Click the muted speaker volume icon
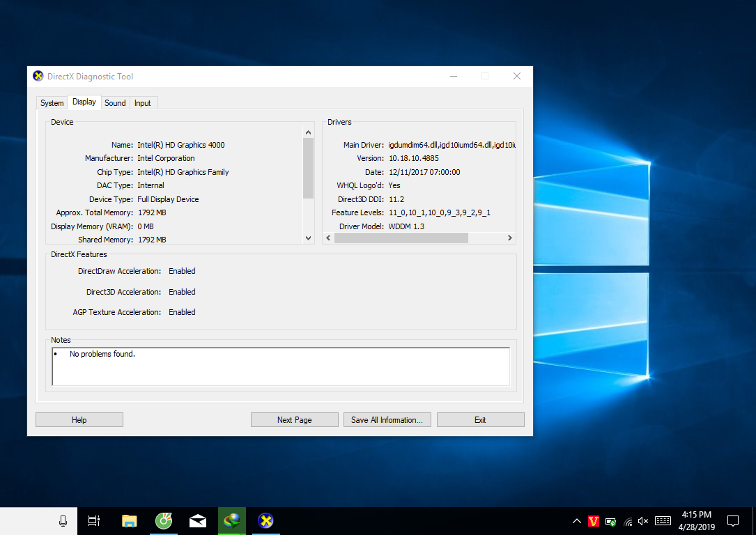This screenshot has width=756, height=535. coord(643,521)
